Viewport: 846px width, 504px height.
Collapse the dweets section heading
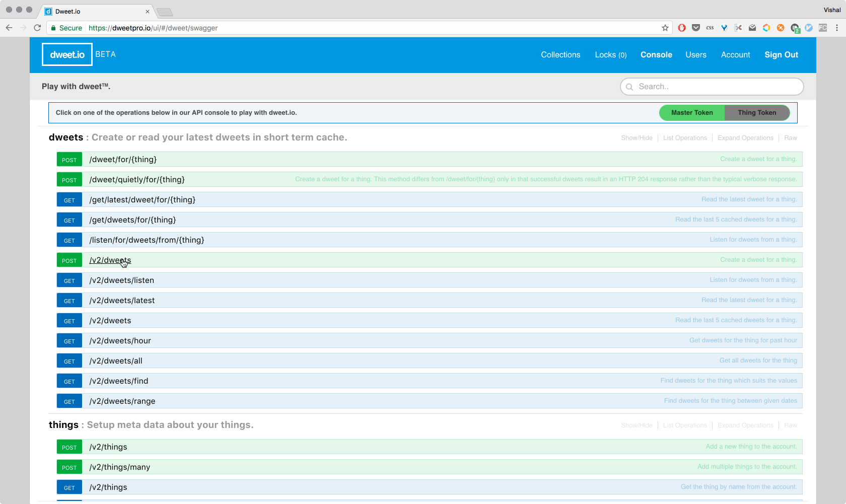pyautogui.click(x=66, y=137)
